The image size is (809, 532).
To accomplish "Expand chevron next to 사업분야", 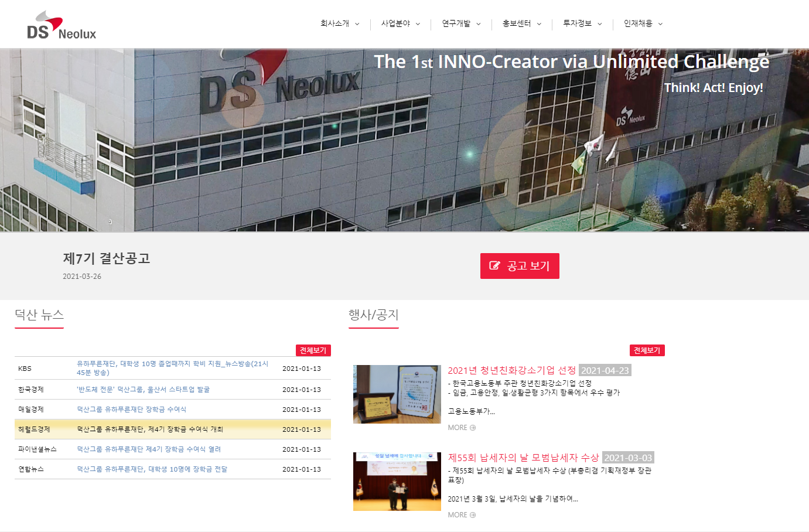I will pos(418,24).
